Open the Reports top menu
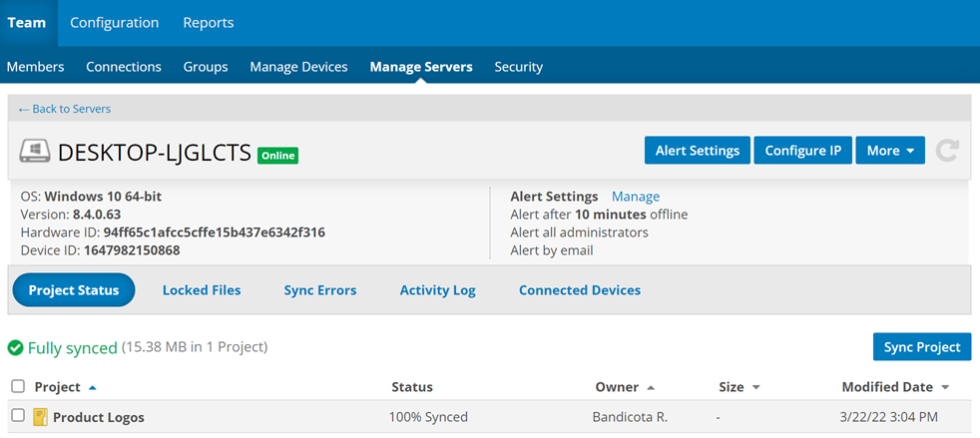 point(208,22)
